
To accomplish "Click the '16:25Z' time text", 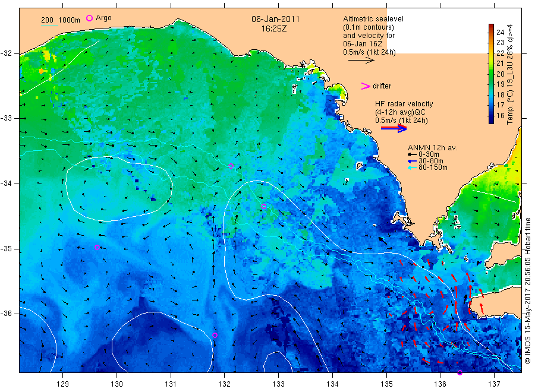I will [274, 29].
